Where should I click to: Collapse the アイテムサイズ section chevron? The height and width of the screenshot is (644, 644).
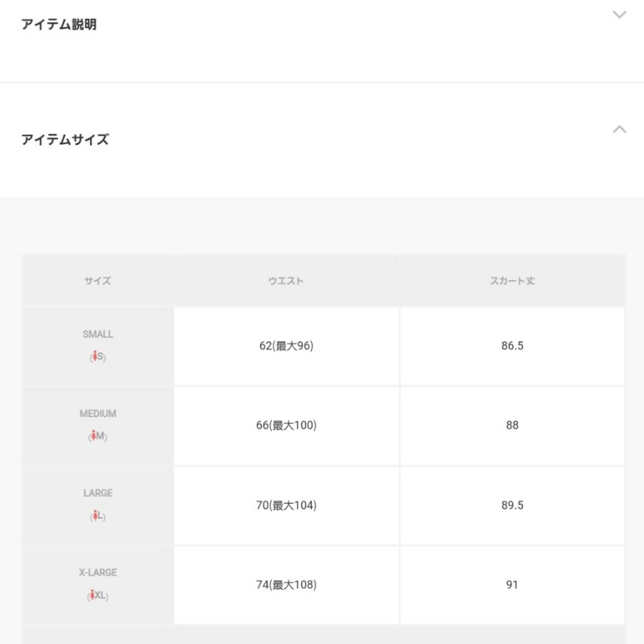[619, 129]
